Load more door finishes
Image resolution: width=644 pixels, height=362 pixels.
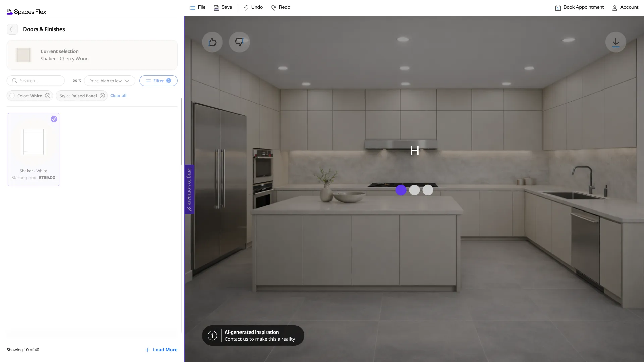pyautogui.click(x=161, y=350)
